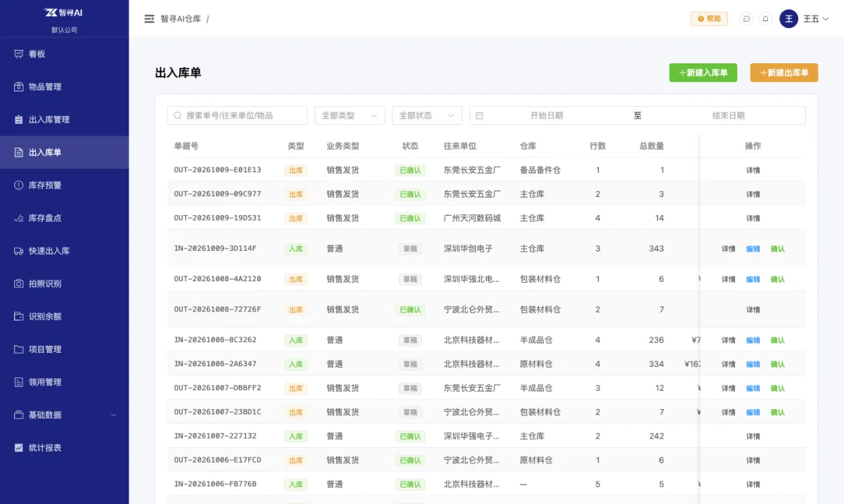
Task: Click document number IN-20261006-FB776B
Action: 215,484
